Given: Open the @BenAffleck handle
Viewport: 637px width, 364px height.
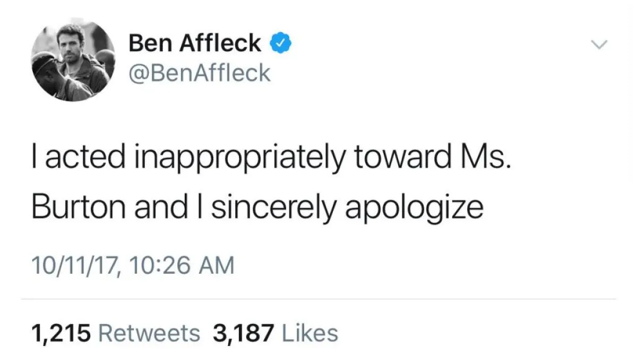Looking at the screenshot, I should tap(200, 73).
